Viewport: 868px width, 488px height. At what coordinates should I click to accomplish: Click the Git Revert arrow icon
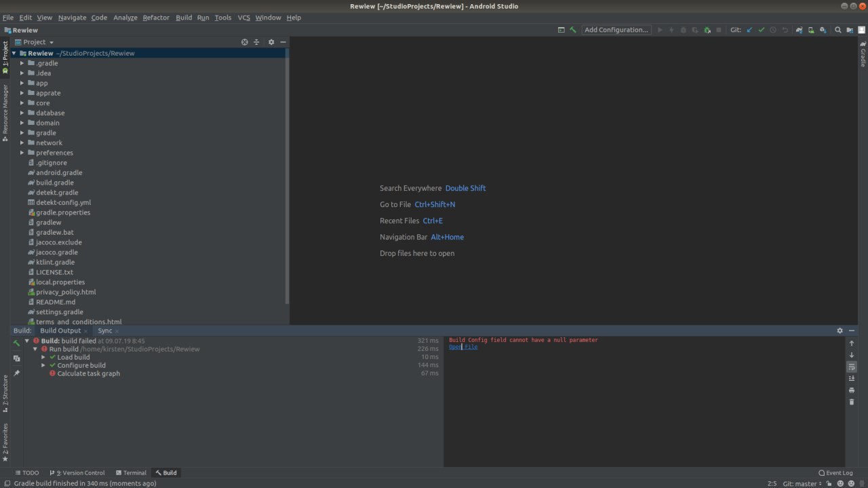[785, 30]
